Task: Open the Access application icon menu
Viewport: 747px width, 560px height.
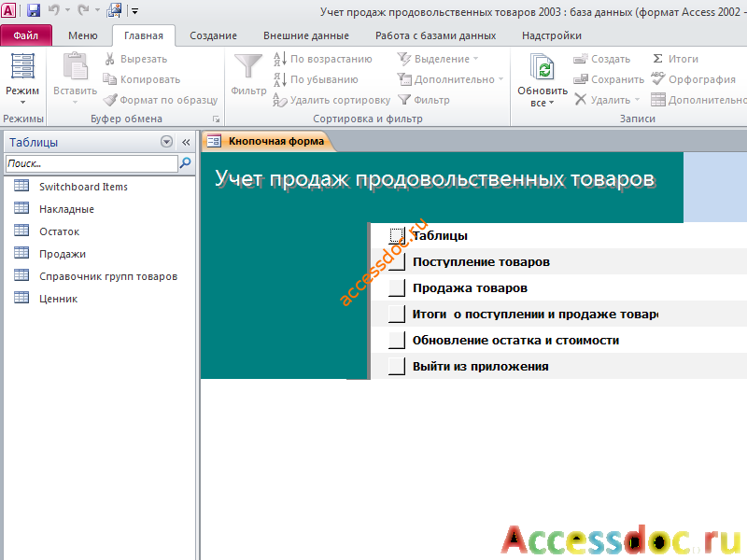Action: pyautogui.click(x=8, y=10)
